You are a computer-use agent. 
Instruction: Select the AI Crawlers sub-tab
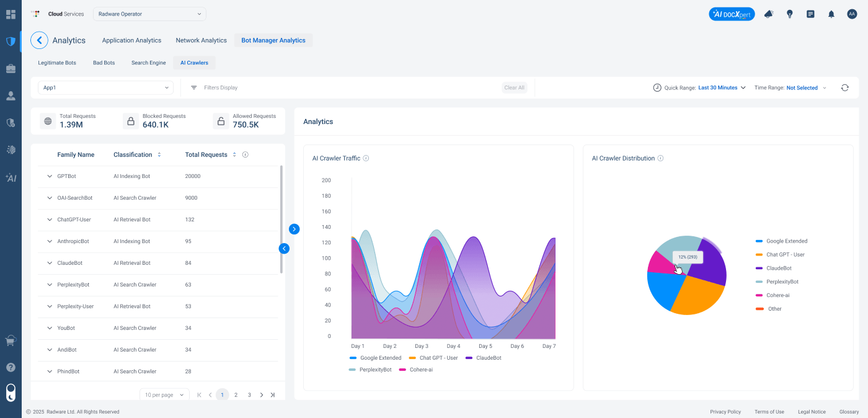point(195,63)
